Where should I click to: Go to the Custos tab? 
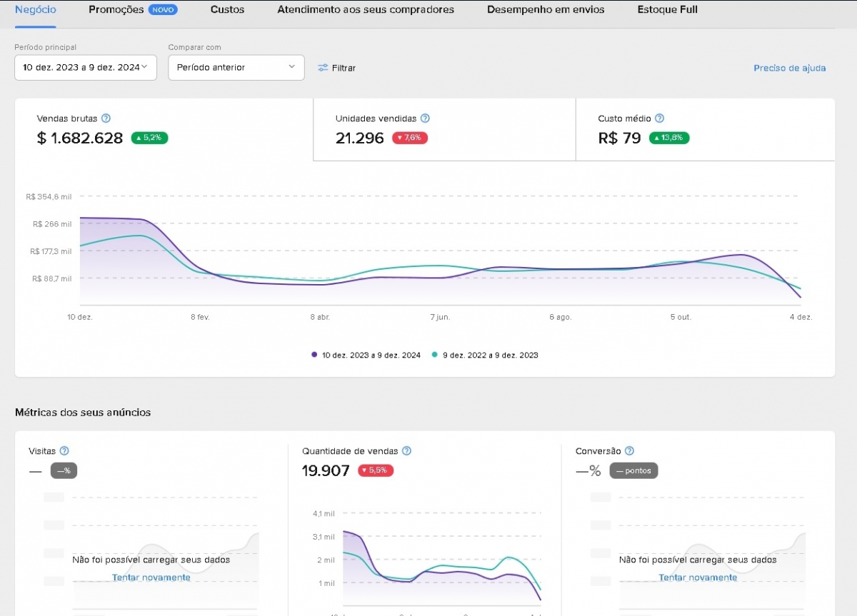[227, 10]
